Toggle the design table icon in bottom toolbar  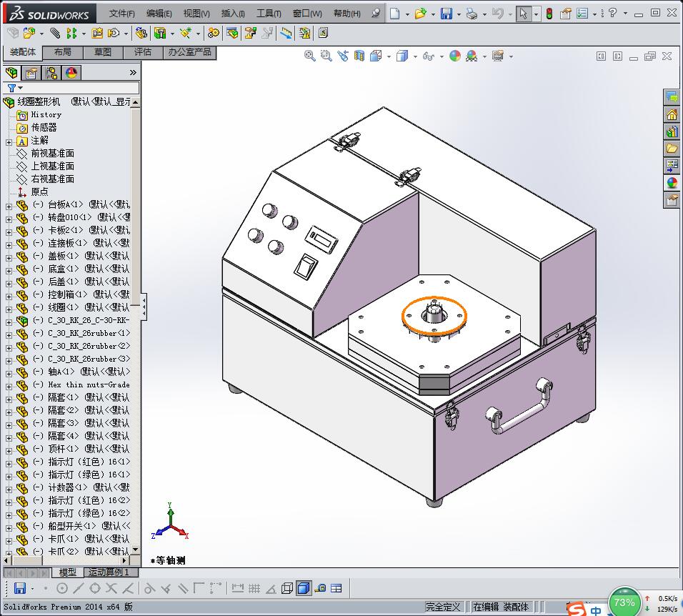336,589
